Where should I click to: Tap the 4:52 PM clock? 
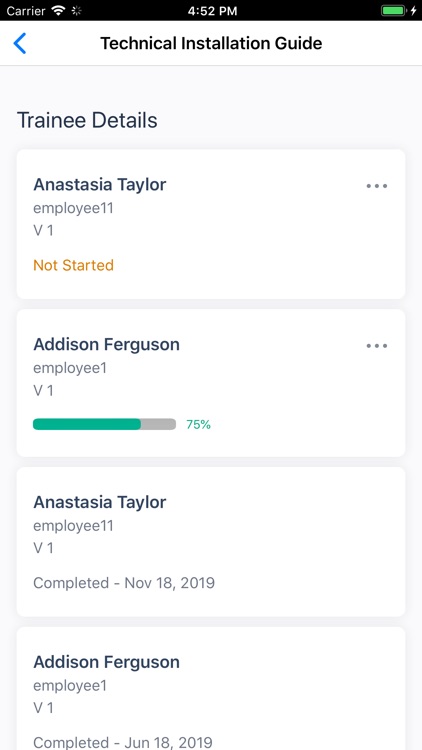click(x=212, y=11)
